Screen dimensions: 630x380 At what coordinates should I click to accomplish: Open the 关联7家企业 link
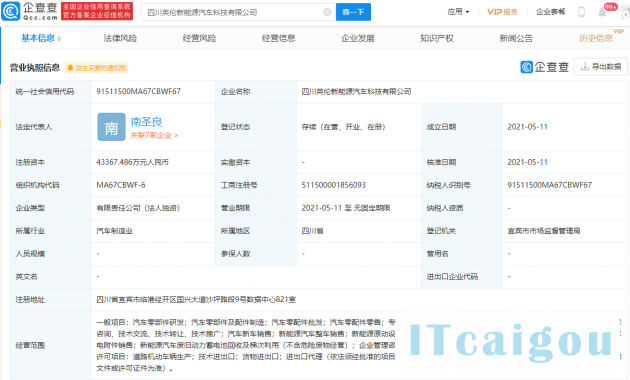pos(154,135)
